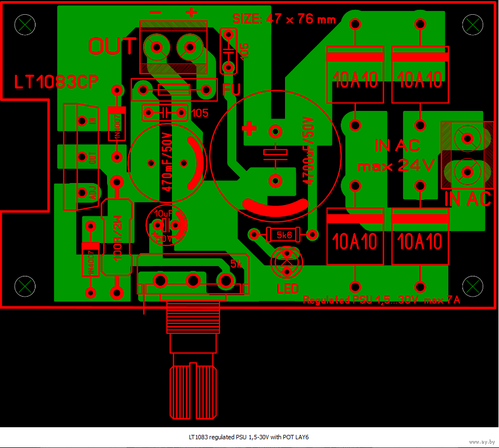Image resolution: width=499 pixels, height=448 pixels.
Task: Click "Regulated PSU 1,5...30V max 7A" text
Action: pos(381,300)
